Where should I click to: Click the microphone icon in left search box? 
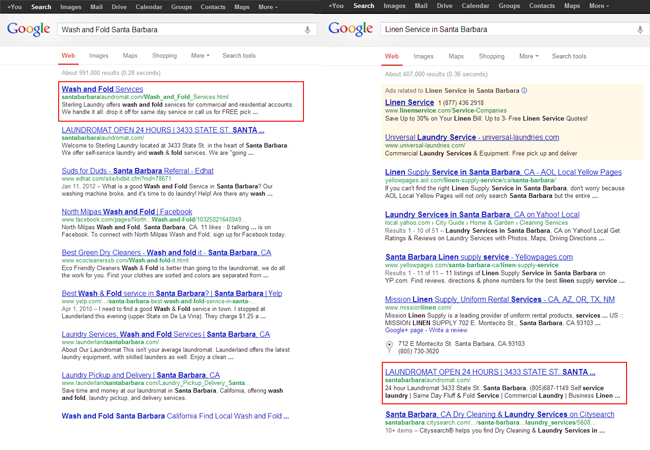click(307, 30)
